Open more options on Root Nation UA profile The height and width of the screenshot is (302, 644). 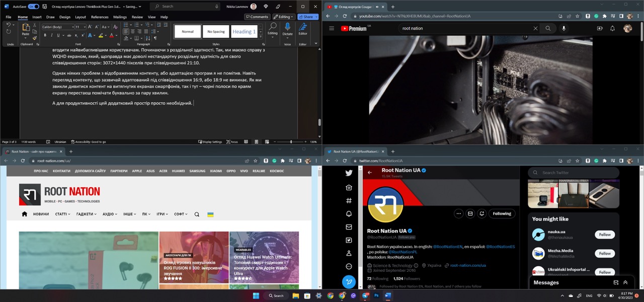click(x=458, y=213)
